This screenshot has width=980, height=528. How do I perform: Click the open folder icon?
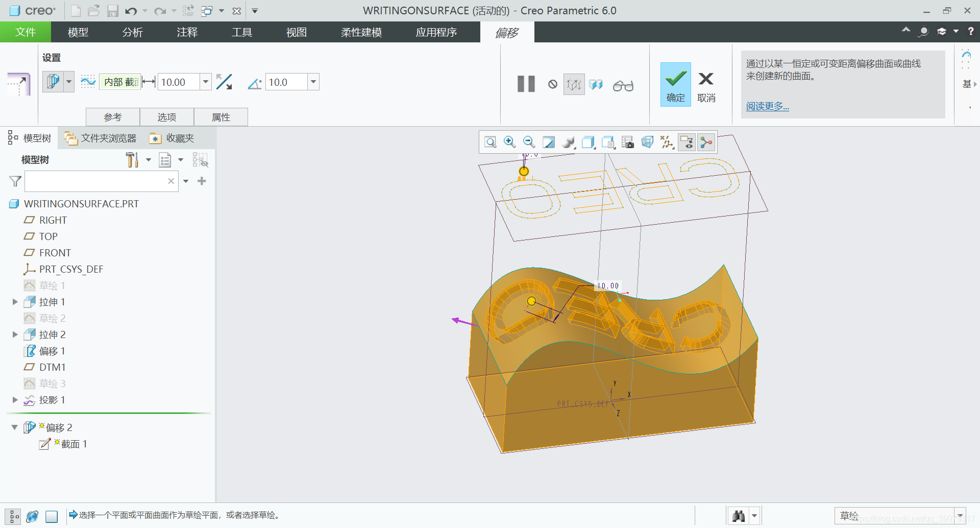click(x=93, y=11)
